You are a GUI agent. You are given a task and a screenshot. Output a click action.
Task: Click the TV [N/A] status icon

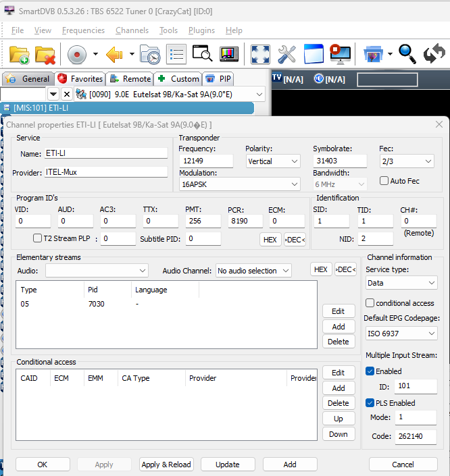tap(287, 79)
